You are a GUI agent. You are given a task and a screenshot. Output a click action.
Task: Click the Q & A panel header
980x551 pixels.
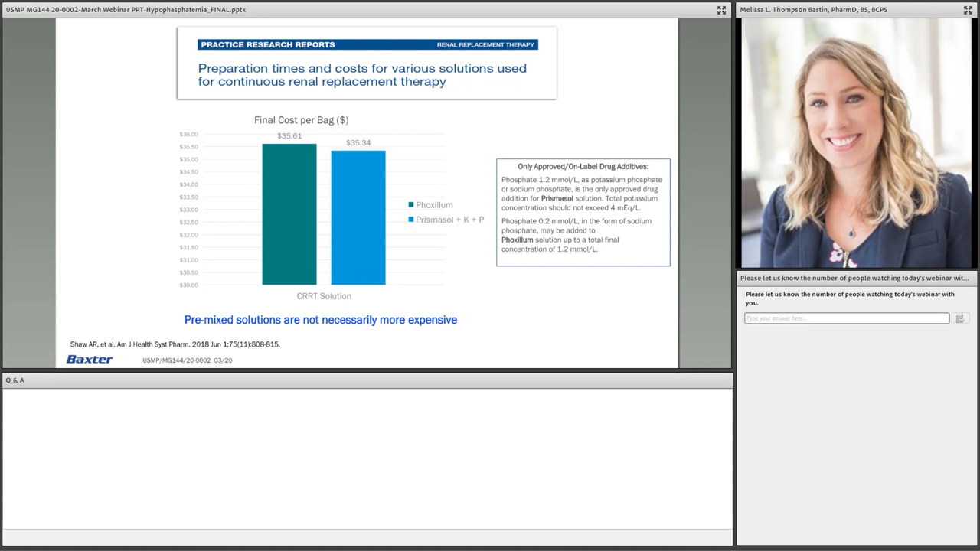(367, 380)
